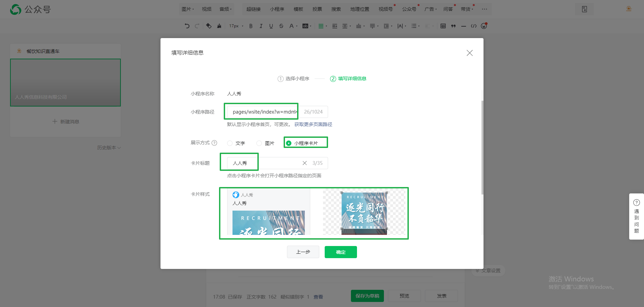Undo the last edit in toolbar
Screen dimensions: 644x307
[187, 26]
